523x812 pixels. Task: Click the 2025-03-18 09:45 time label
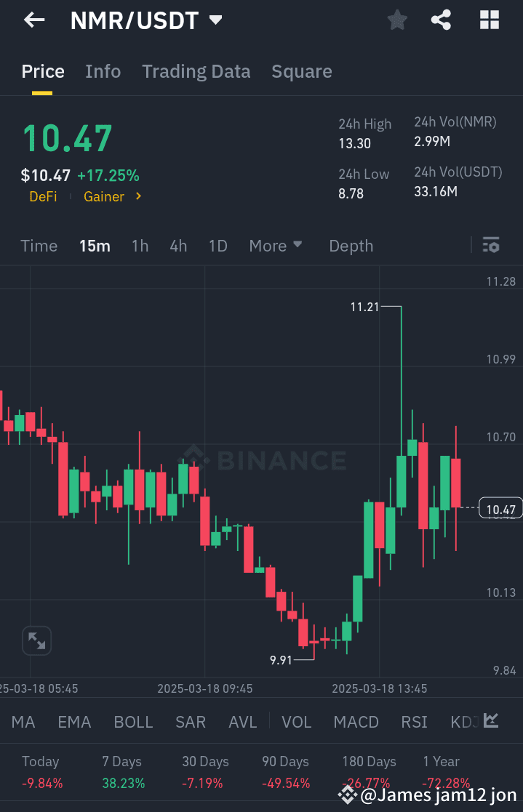[x=204, y=688]
